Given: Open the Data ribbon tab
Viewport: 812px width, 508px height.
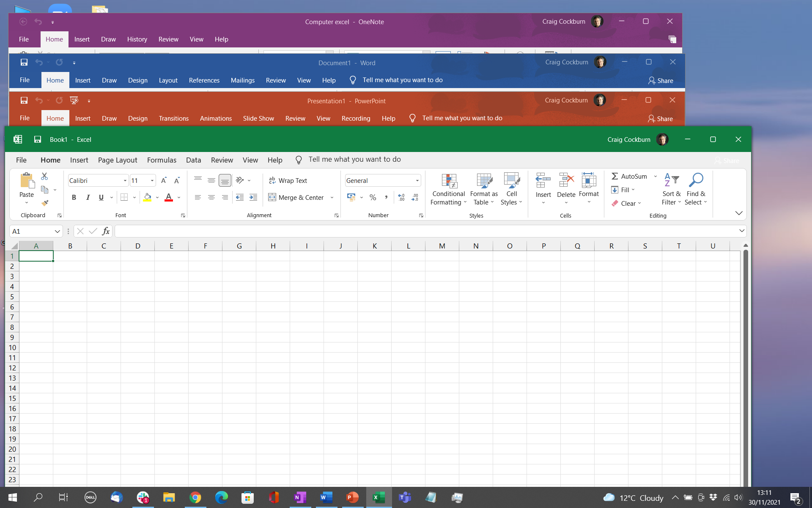Looking at the screenshot, I should (x=193, y=160).
